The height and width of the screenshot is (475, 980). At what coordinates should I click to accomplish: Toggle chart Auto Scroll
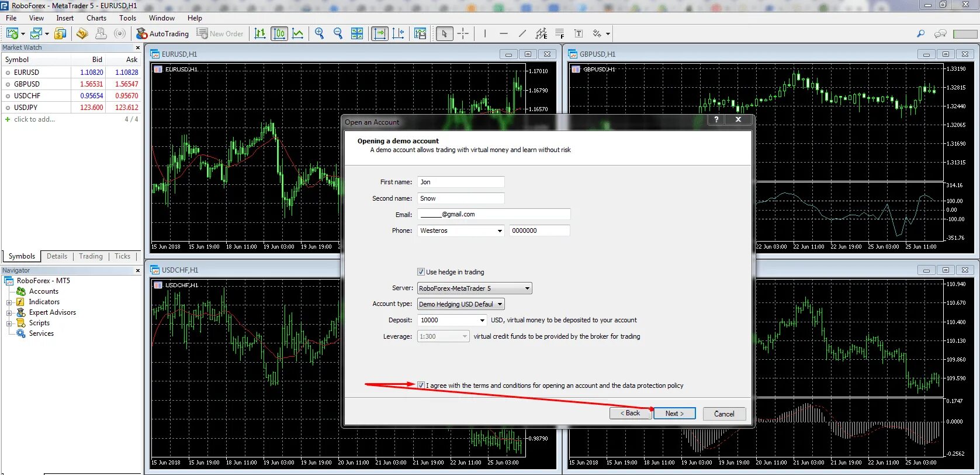[x=380, y=34]
